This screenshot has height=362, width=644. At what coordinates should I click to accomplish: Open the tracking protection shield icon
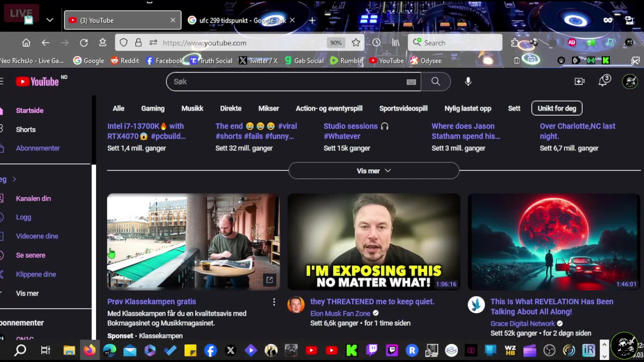coord(124,43)
